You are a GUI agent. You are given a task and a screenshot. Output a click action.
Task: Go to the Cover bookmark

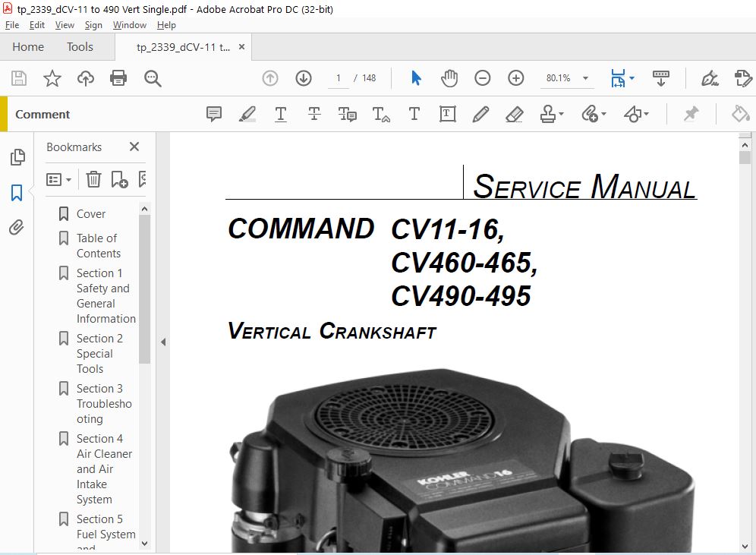coord(90,213)
